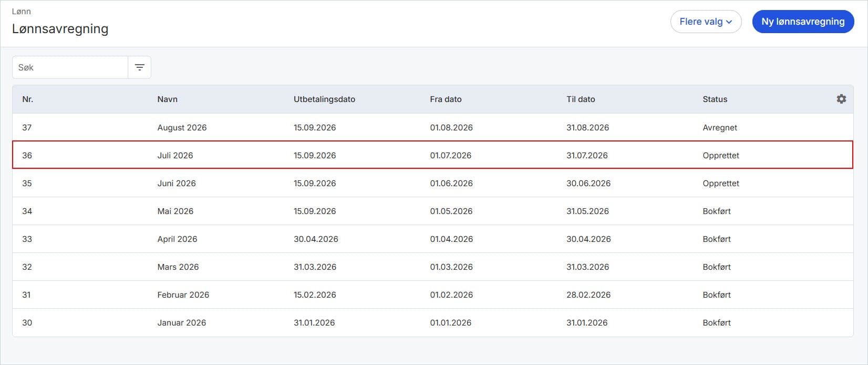868x365 pixels.
Task: Sort by the Nr. column header
Action: pos(27,99)
